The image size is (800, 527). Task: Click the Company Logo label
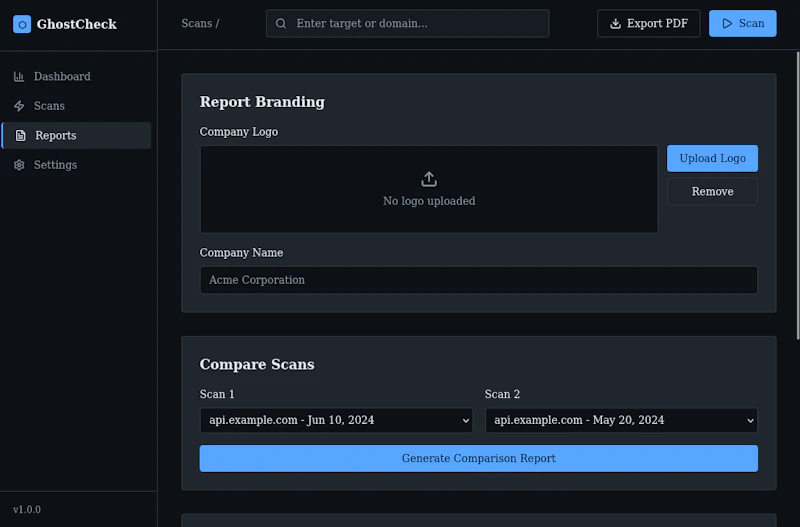239,132
